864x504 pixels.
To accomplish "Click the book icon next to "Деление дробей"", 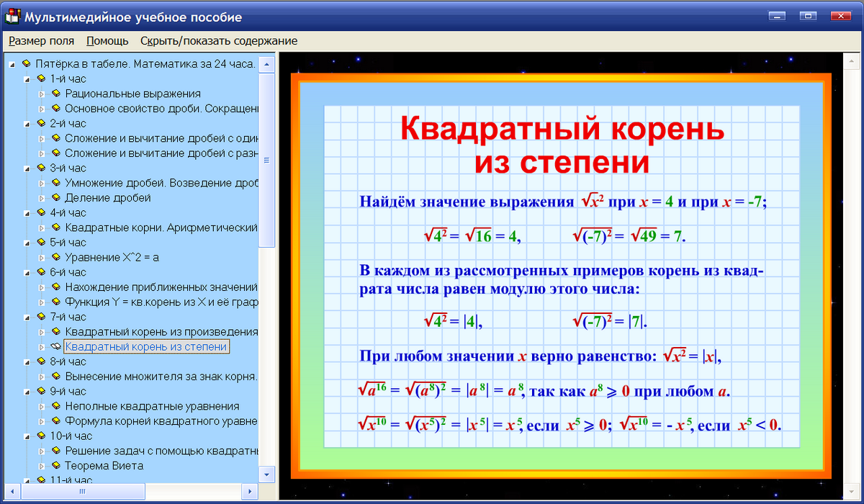I will pyautogui.click(x=56, y=197).
